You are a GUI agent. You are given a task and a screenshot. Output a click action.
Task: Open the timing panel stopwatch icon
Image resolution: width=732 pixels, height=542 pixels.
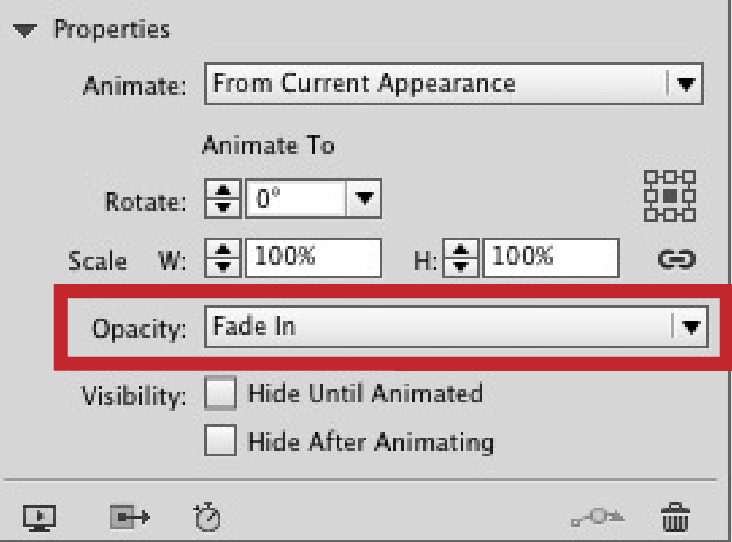pos(206,517)
